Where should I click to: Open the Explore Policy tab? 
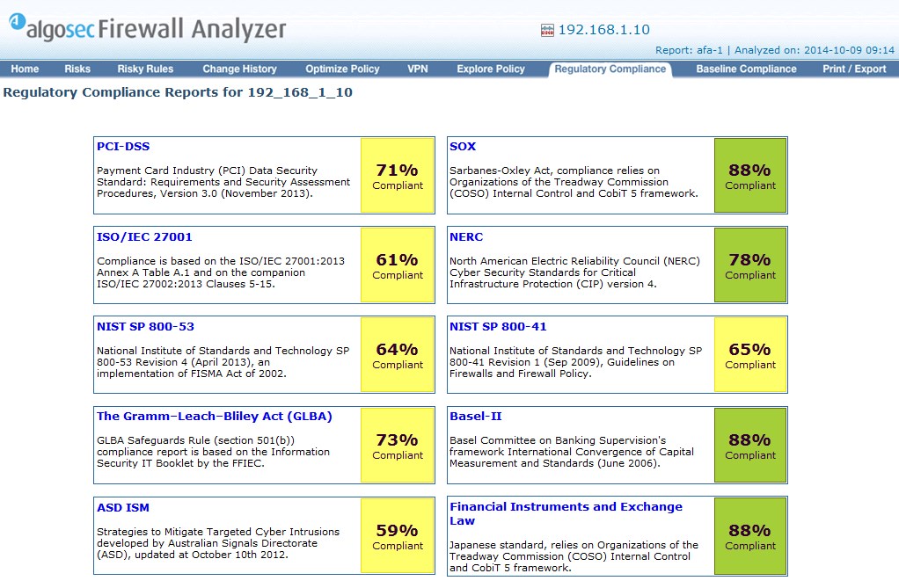[491, 69]
